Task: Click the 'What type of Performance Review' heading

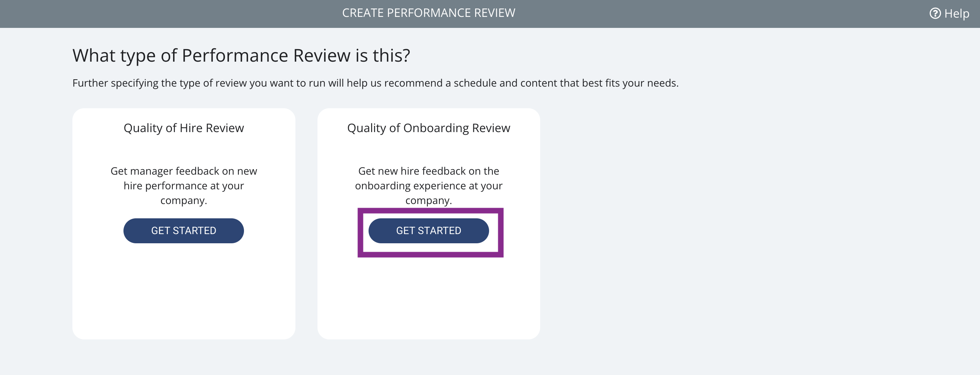Action: coord(241,56)
